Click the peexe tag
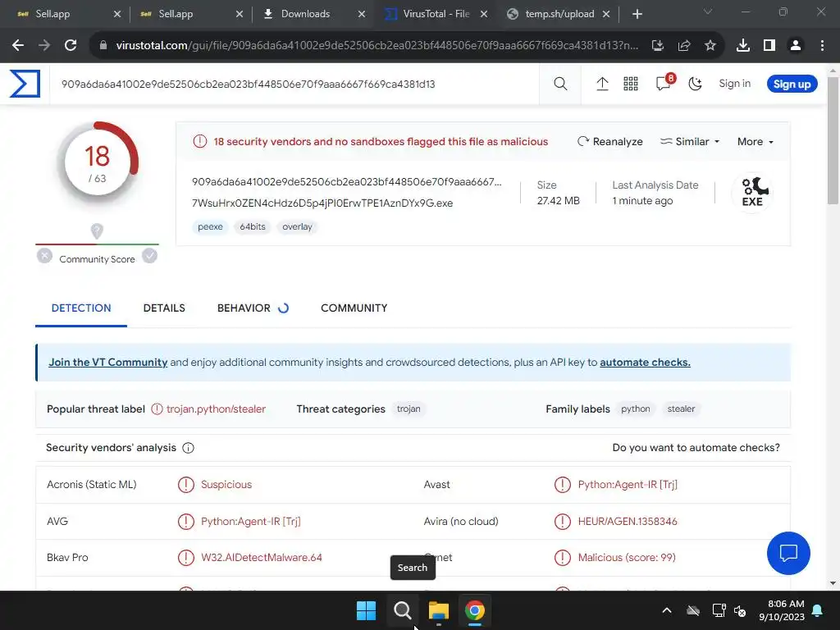840x630 pixels. click(x=210, y=226)
